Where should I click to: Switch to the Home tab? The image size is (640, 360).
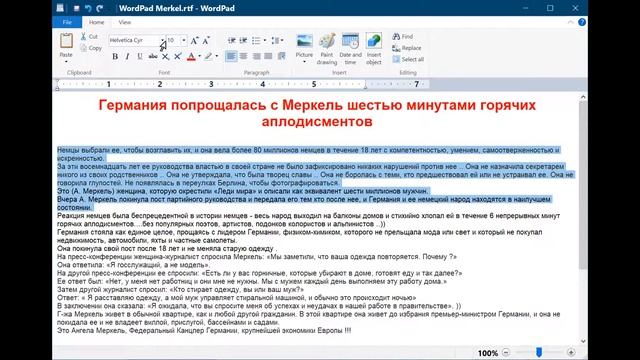[96, 22]
